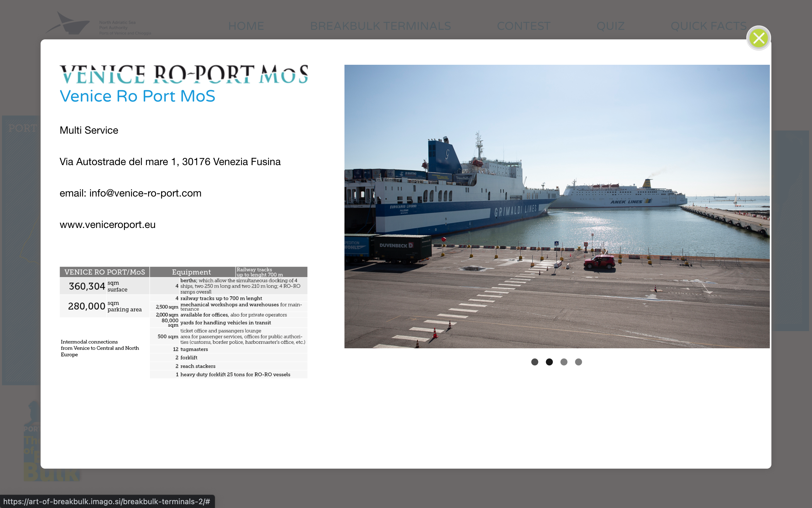Click the mechanical workshops and warehouses row

tap(228, 306)
